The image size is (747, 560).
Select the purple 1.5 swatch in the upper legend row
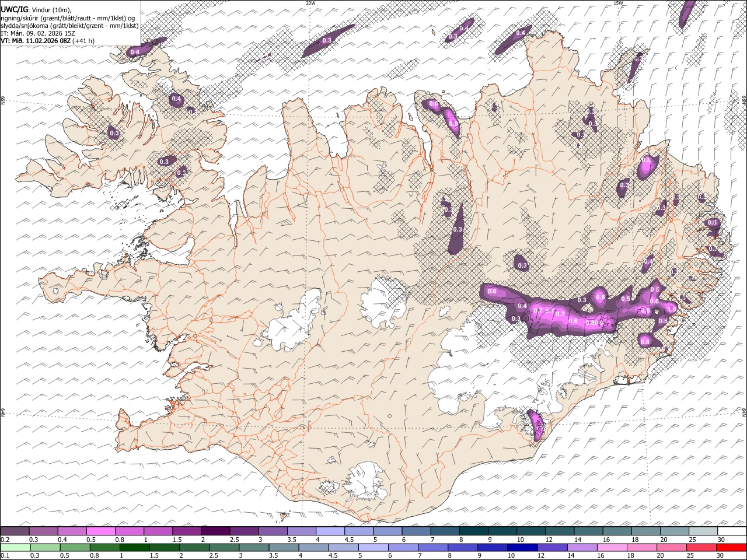click(x=186, y=531)
